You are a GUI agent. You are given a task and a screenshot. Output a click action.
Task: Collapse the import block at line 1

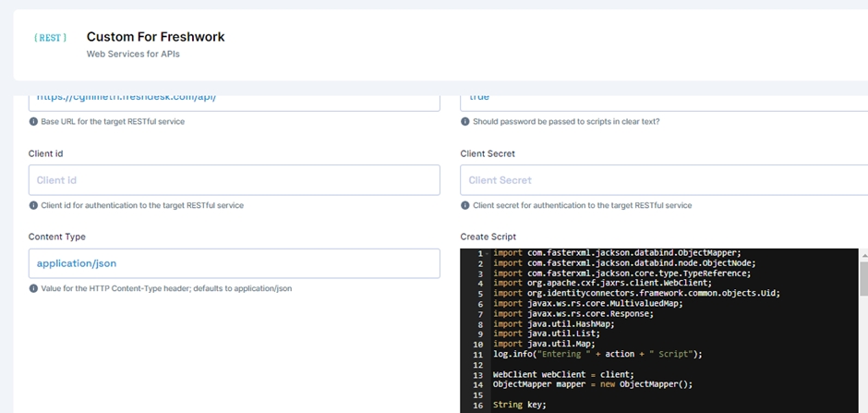487,253
